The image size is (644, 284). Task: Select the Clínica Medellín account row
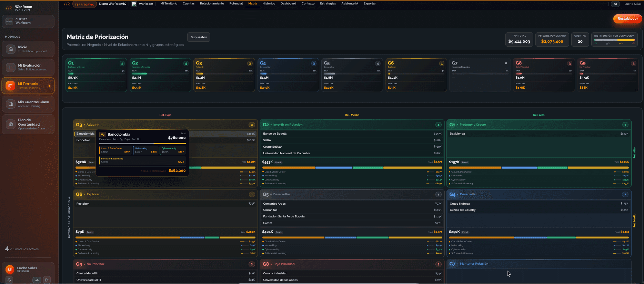tap(165, 273)
